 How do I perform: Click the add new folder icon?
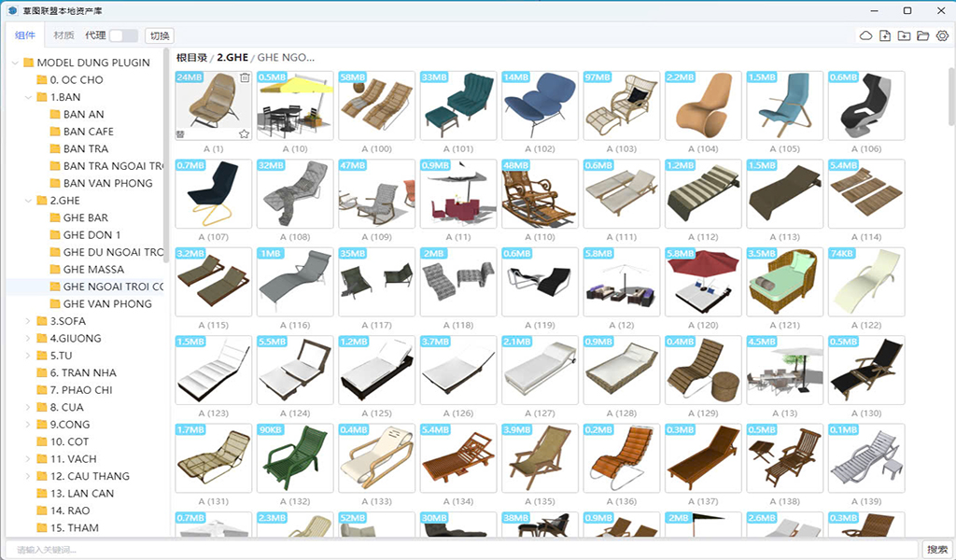(x=904, y=35)
